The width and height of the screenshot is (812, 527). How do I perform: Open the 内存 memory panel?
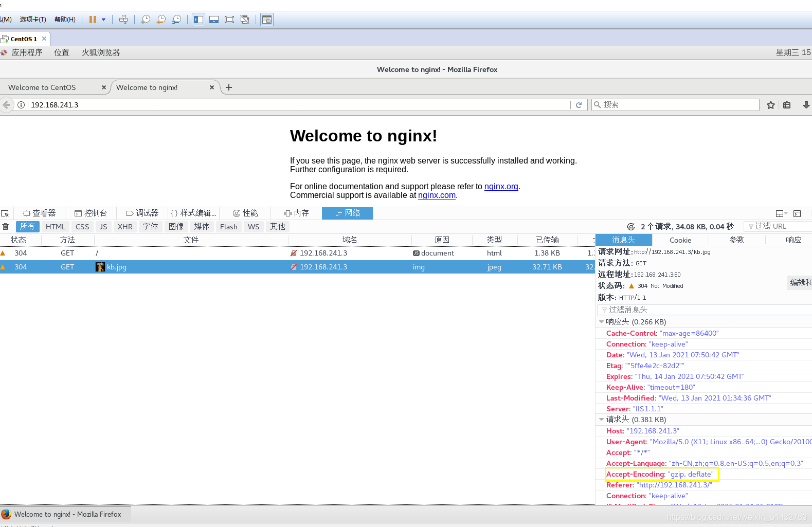[297, 213]
